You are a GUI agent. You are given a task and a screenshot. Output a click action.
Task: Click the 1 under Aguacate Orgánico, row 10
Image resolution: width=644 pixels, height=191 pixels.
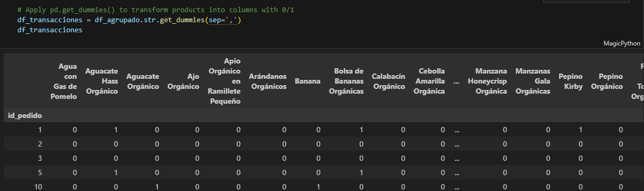[x=157, y=186]
